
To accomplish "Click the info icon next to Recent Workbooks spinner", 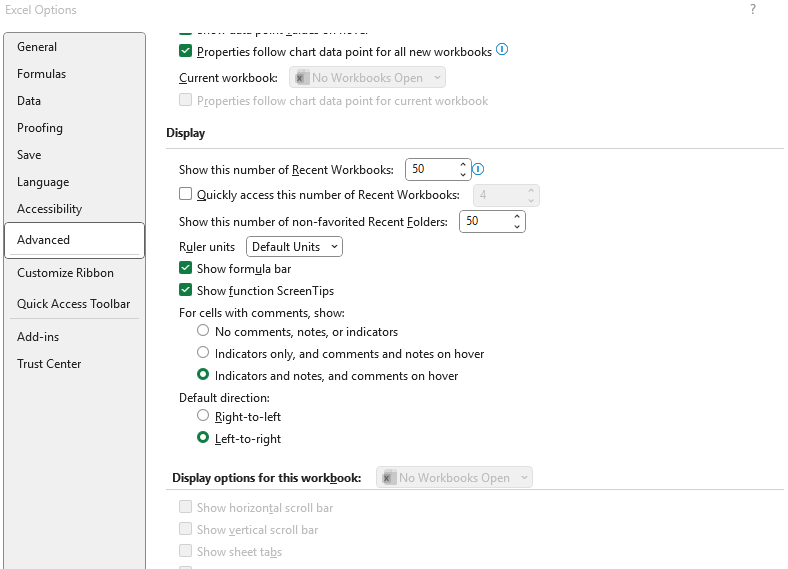I will coord(478,169).
